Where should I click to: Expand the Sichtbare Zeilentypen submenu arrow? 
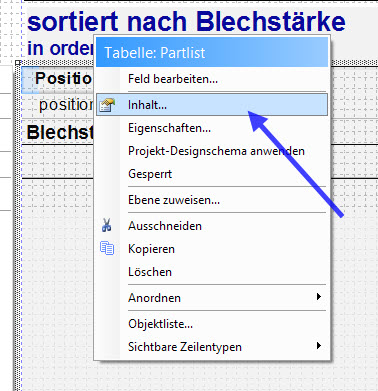(x=319, y=346)
